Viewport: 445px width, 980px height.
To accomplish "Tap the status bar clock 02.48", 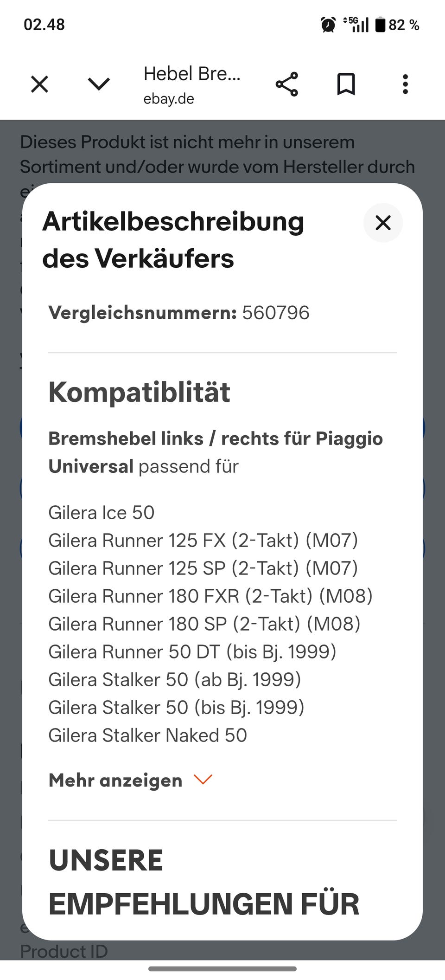I will tap(44, 25).
